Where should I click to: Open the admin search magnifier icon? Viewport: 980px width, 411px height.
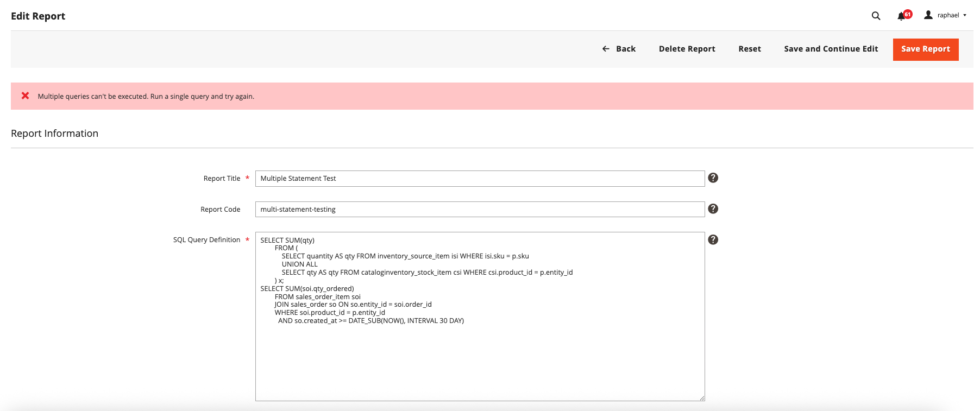coord(876,16)
